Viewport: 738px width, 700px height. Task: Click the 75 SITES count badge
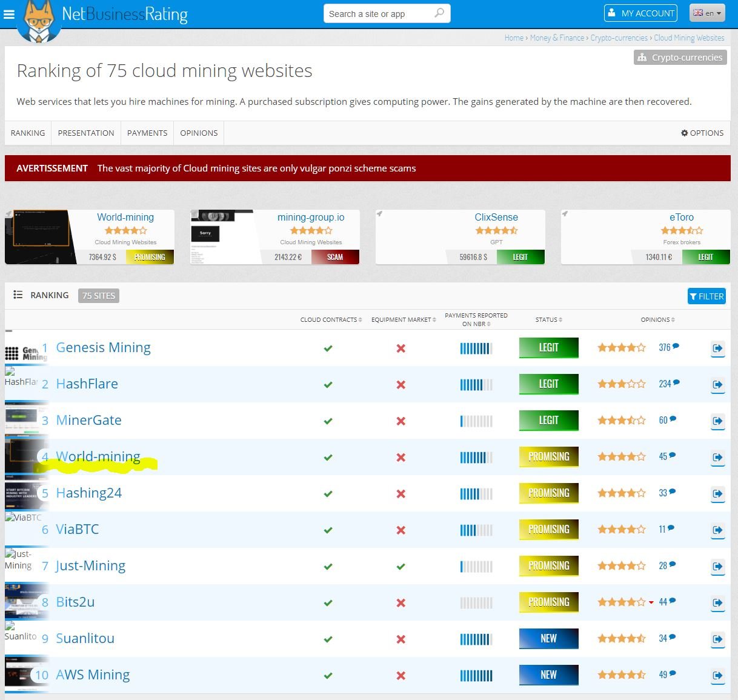[99, 296]
